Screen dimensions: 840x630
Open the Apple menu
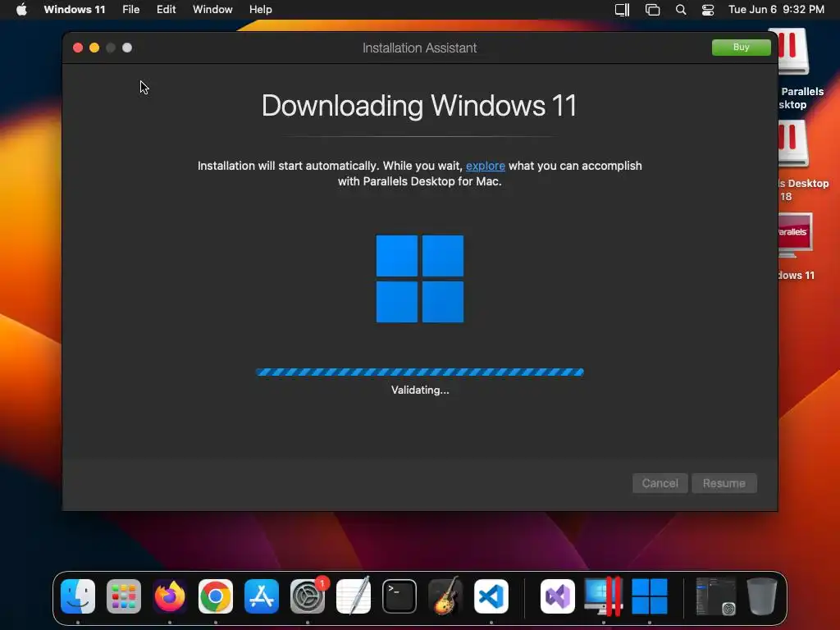(x=21, y=10)
